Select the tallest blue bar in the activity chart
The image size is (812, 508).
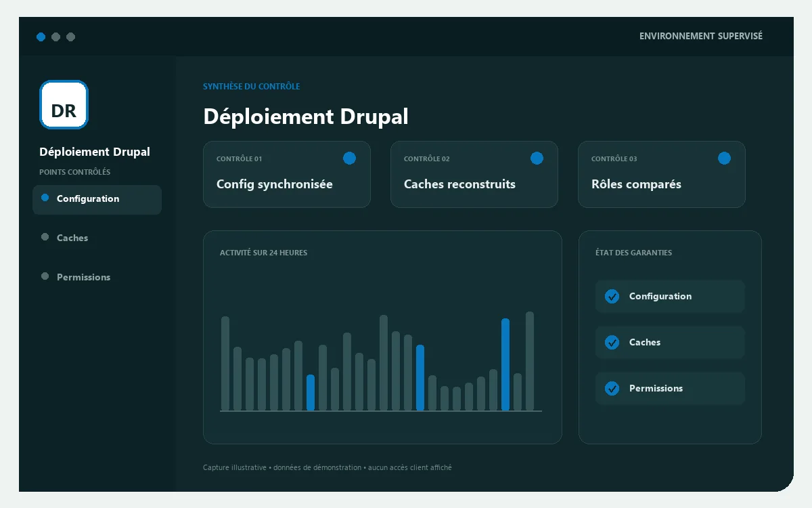click(x=505, y=364)
